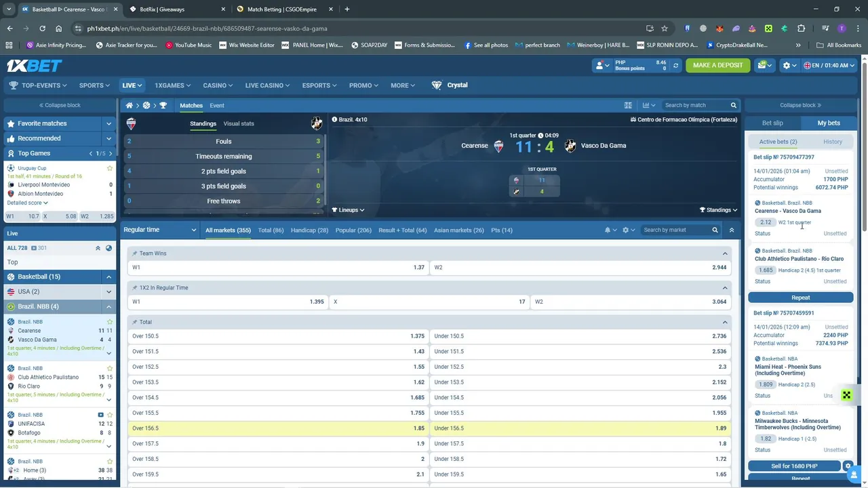This screenshot has height=488, width=868.
Task: Click the search magnifier in Search by match
Action: [x=733, y=106]
